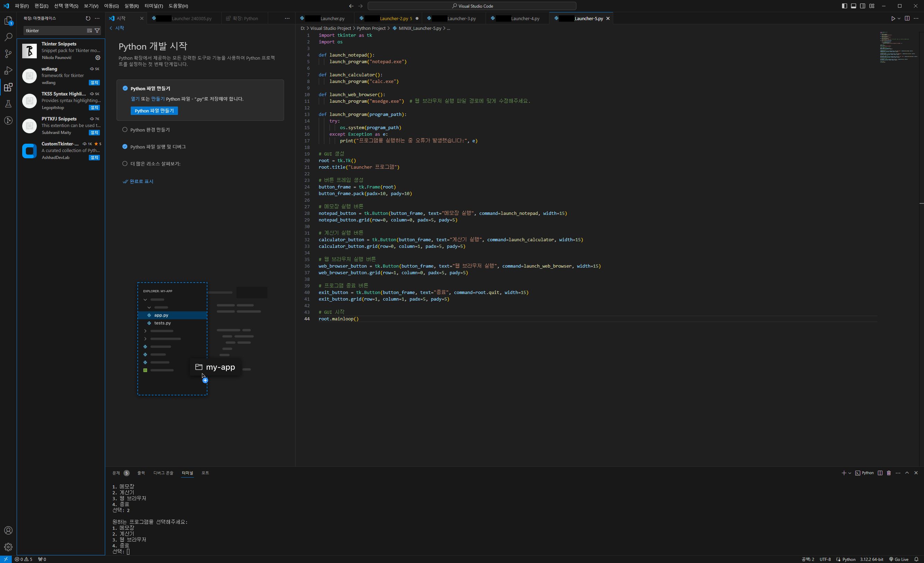Split the terminal

[880, 473]
